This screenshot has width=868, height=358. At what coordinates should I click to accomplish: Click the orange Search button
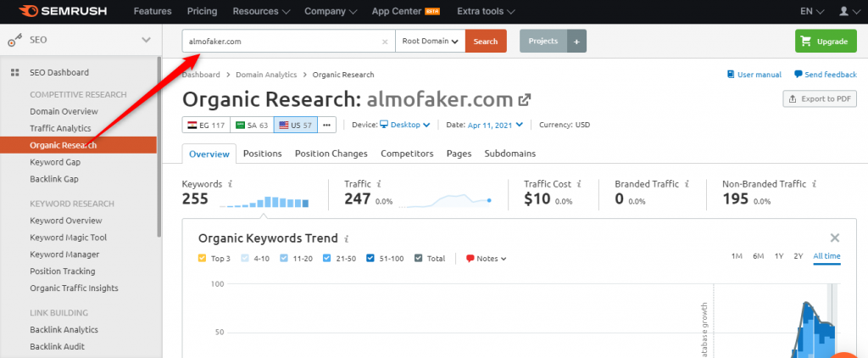tap(486, 42)
